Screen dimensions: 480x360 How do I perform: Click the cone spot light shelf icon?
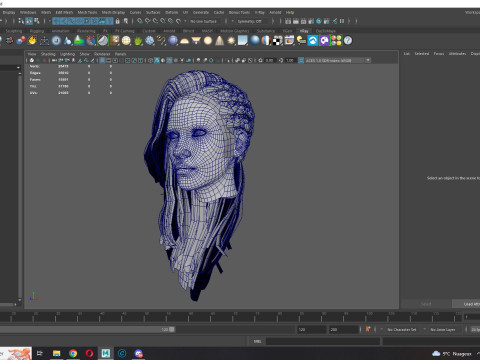tap(219, 40)
